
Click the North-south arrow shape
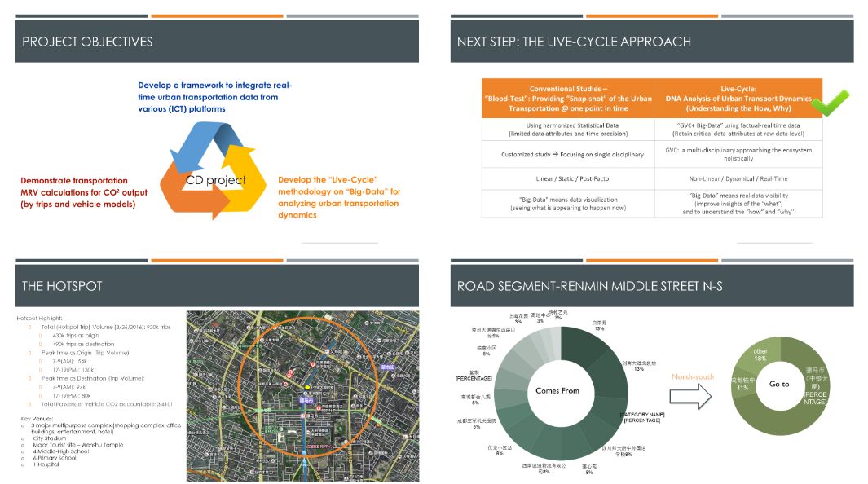pos(692,396)
